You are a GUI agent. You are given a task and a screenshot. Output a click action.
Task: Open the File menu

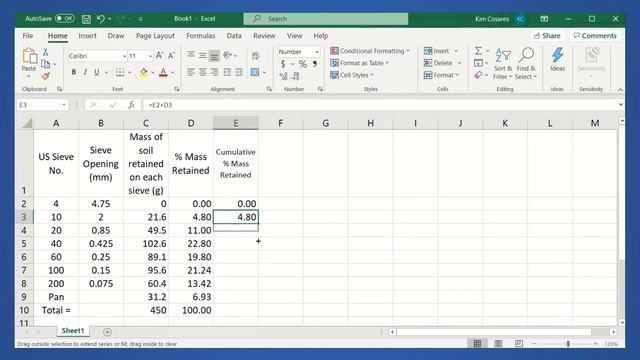28,36
